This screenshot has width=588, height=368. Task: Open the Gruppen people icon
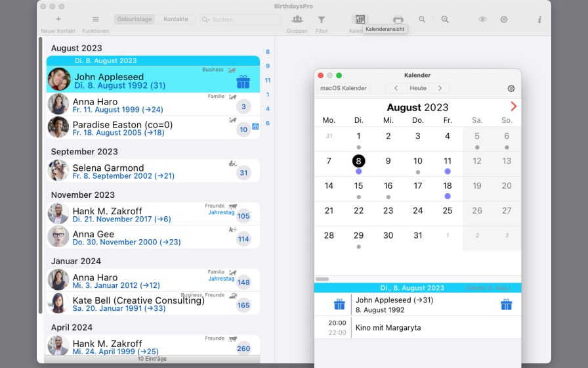[x=297, y=19]
